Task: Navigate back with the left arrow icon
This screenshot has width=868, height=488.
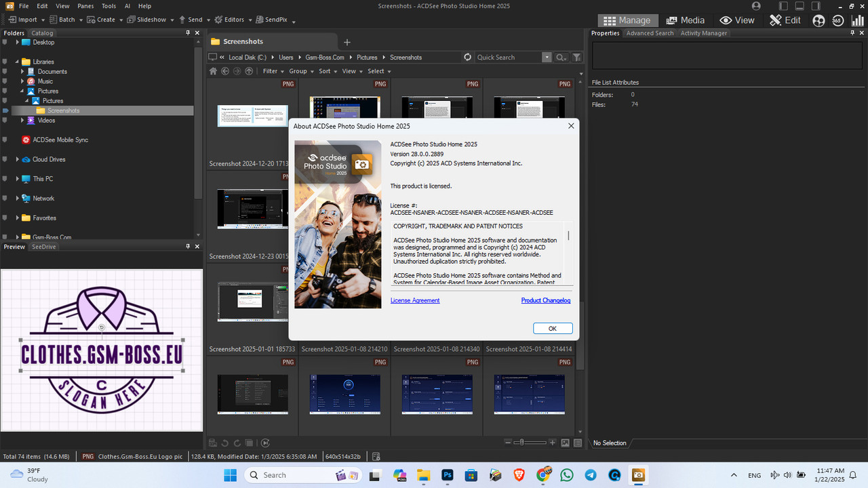Action: tap(224, 71)
